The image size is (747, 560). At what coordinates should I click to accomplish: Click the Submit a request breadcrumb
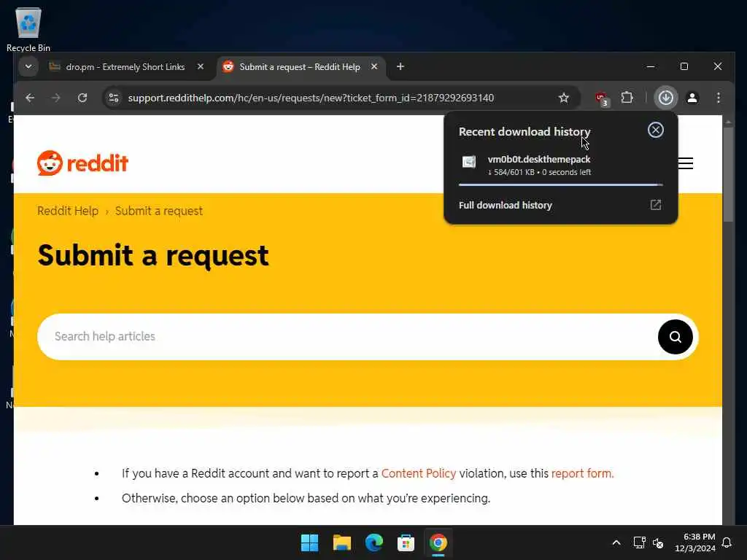158,211
